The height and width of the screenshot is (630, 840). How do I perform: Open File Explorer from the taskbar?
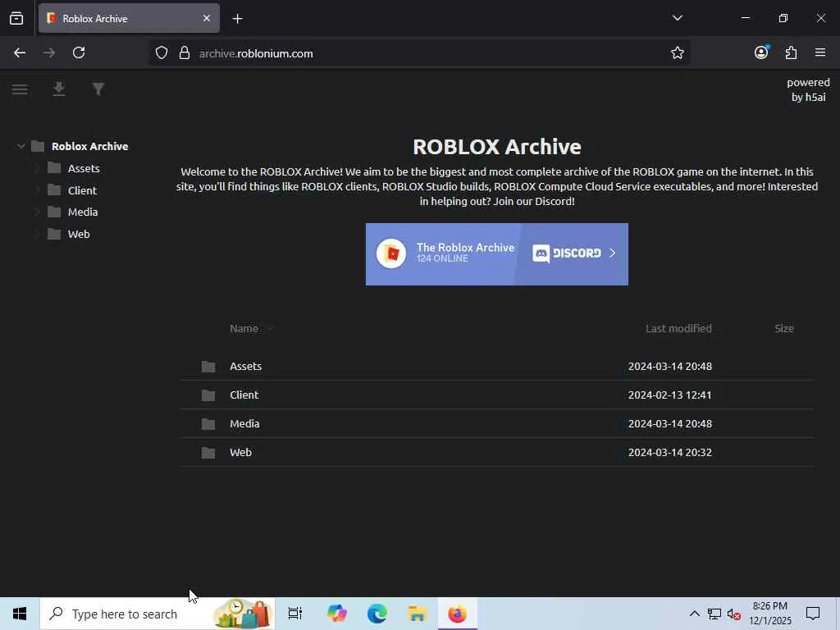tap(417, 614)
